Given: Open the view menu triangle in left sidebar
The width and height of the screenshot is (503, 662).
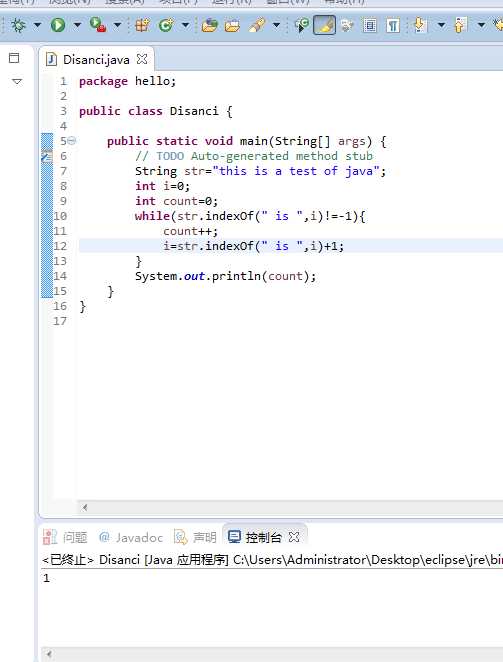Looking at the screenshot, I should tap(17, 81).
